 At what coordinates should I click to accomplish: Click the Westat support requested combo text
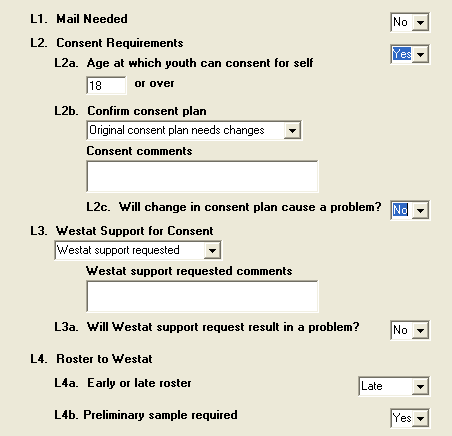(x=118, y=250)
